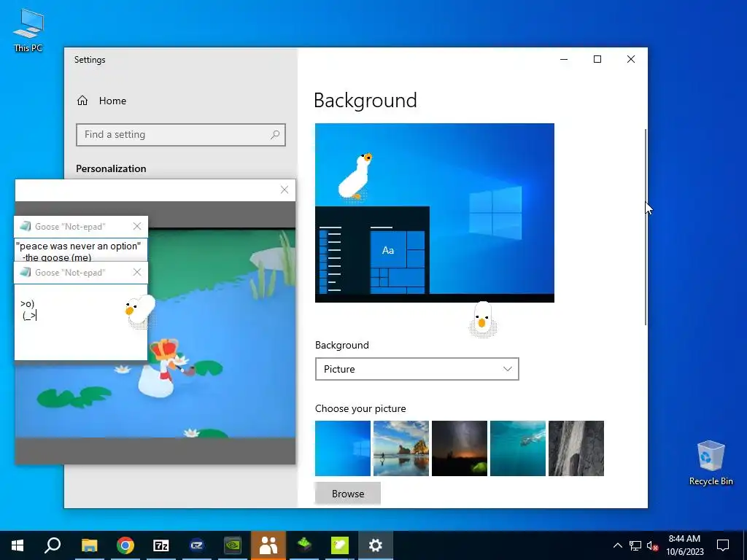Viewport: 747px width, 560px height.
Task: Close the upper Goose "Not-epad" window
Action: click(x=137, y=226)
